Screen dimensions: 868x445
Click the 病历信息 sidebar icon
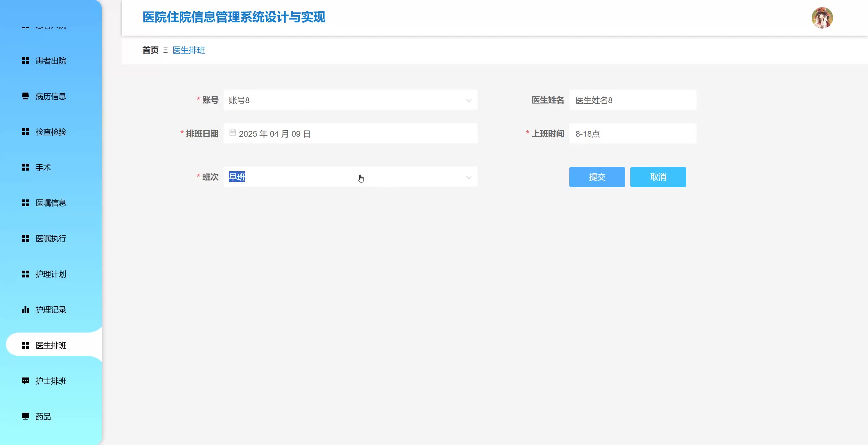click(25, 96)
